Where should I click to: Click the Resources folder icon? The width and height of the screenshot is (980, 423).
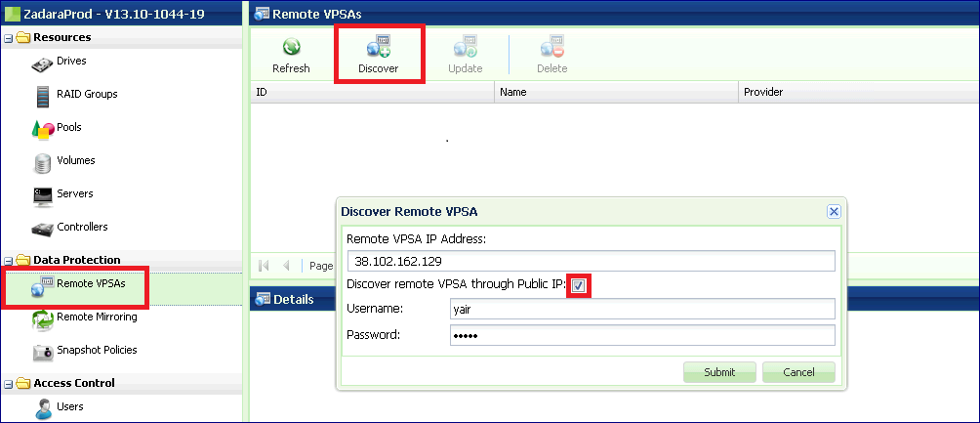coord(23,37)
